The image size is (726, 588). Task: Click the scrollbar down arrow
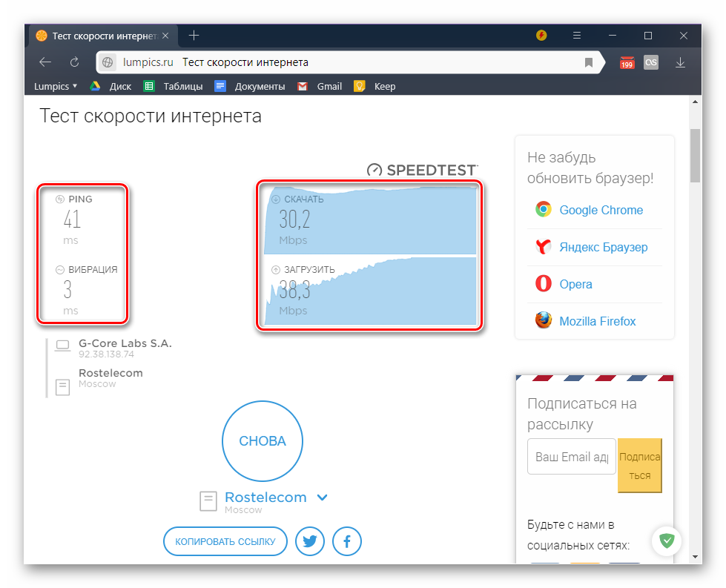click(x=695, y=557)
